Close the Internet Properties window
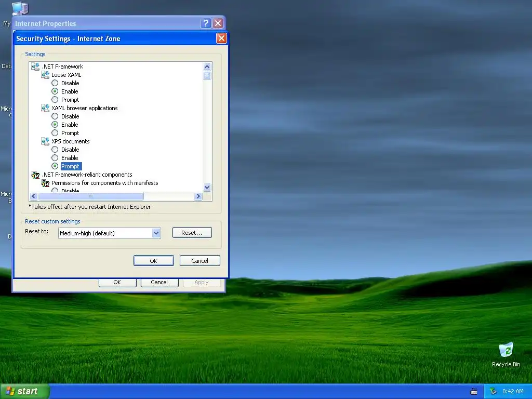 (218, 23)
